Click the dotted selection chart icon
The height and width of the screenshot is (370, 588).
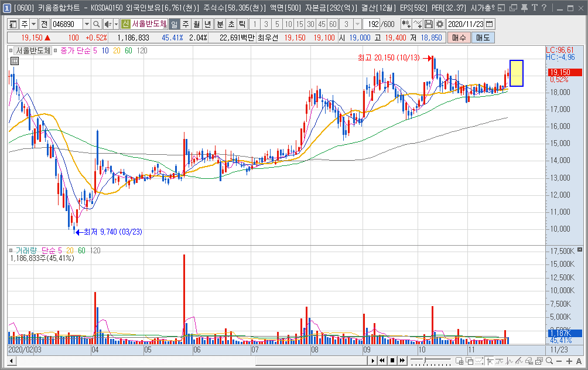pos(479,361)
